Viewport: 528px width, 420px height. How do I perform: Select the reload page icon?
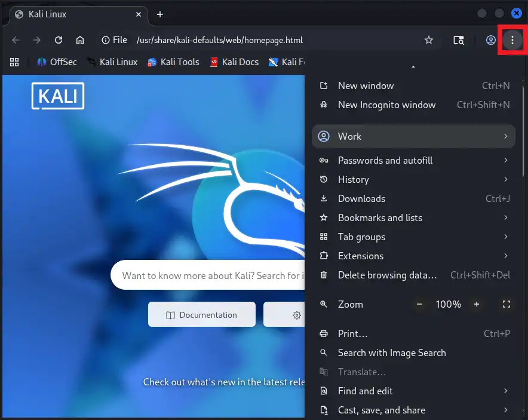tap(58, 40)
